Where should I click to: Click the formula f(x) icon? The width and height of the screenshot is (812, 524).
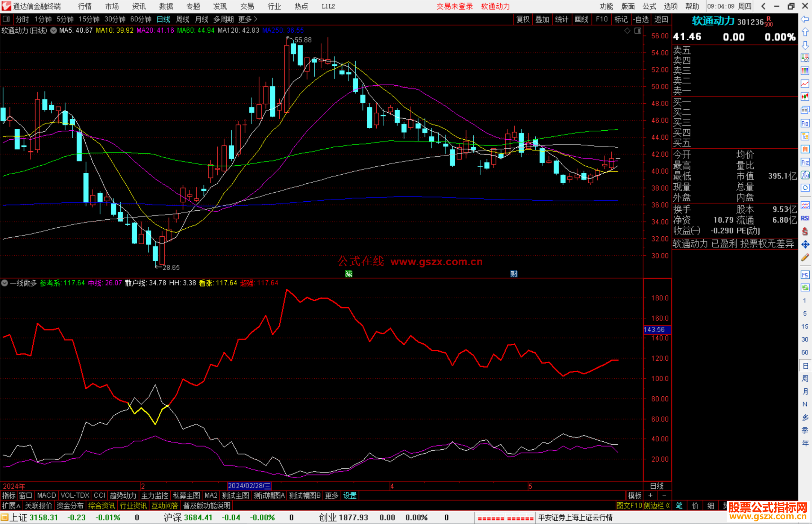coord(805,175)
